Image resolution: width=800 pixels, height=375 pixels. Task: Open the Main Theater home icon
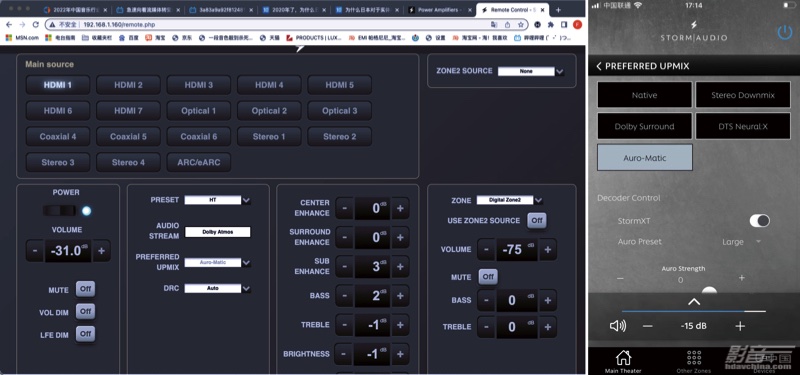(x=623, y=357)
